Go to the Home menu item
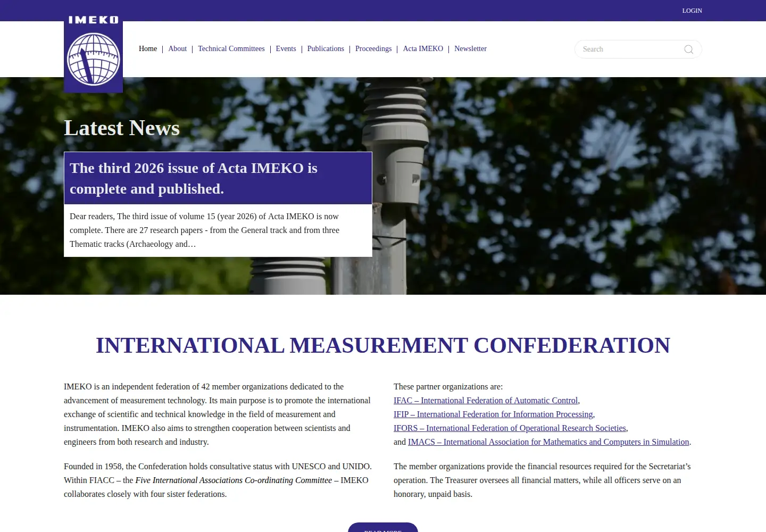The image size is (766, 532). [148, 48]
